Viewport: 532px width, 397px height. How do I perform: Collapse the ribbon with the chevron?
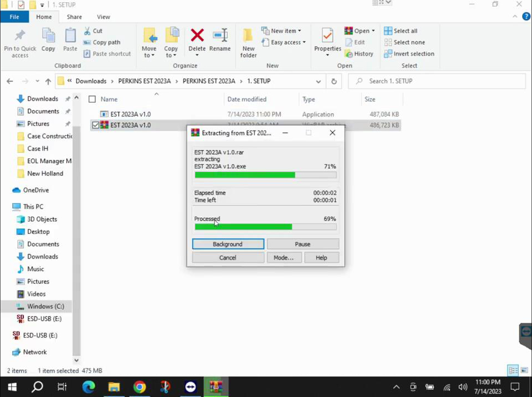click(x=515, y=17)
